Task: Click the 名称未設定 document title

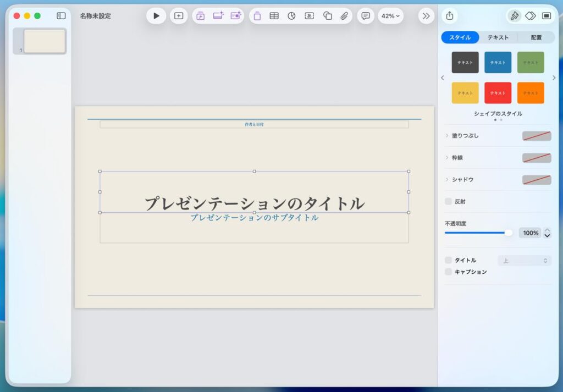Action: [x=96, y=16]
